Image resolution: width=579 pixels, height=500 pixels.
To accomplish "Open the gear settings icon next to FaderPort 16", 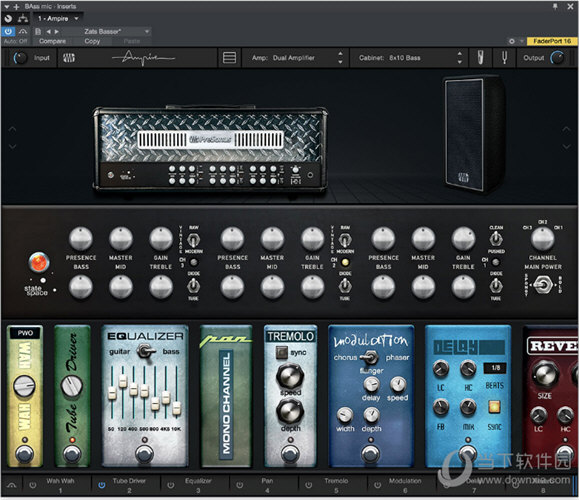I will pos(511,41).
